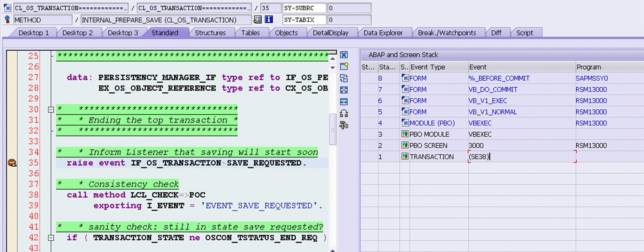Click the class icon beside CL_OS_TRANSACTION field

point(8,8)
